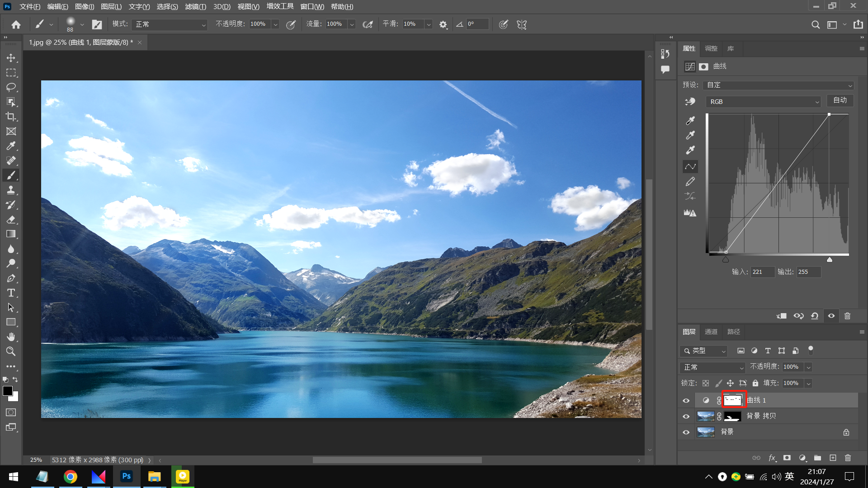Add a layer mask from Layers panel footer
This screenshot has width=868, height=488.
pyautogui.click(x=787, y=458)
